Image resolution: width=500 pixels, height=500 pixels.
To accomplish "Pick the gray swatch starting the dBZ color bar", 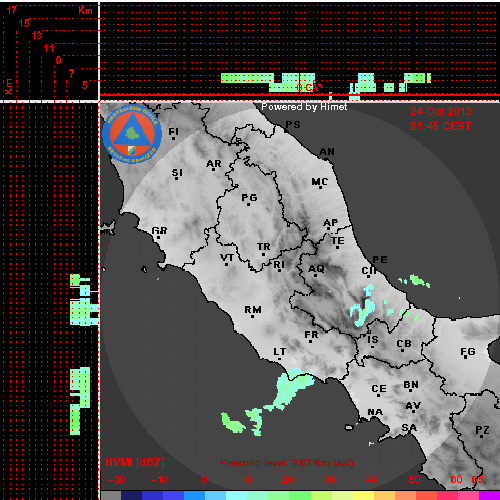I will tap(111, 495).
